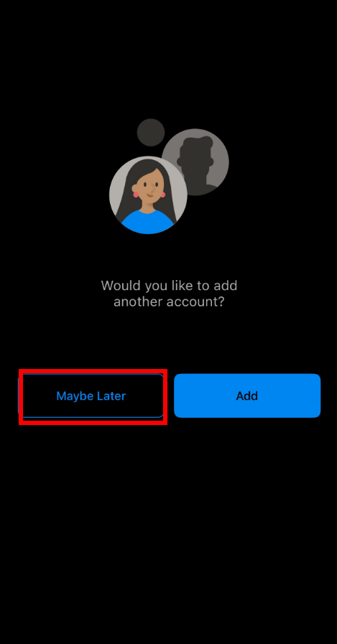Click the woman's face in the avatar
Screen dimensions: 337x644
click(149, 190)
